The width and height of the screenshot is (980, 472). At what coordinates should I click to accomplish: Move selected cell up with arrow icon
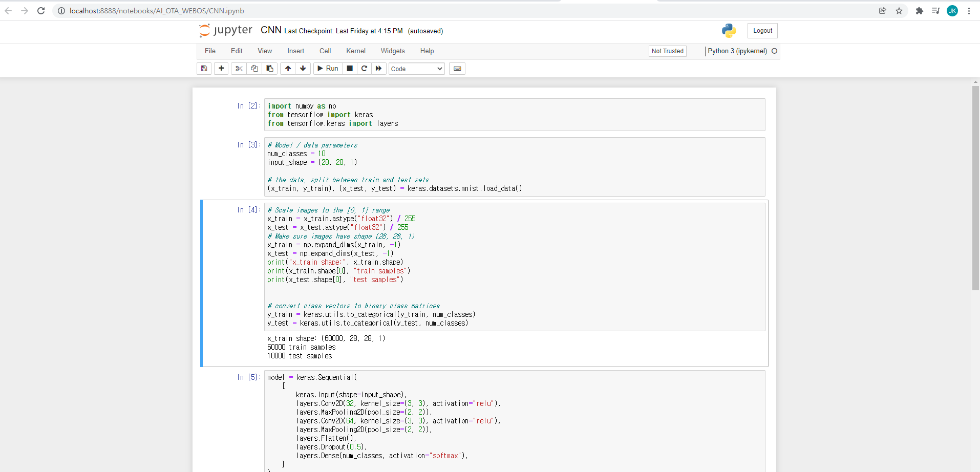tap(288, 68)
